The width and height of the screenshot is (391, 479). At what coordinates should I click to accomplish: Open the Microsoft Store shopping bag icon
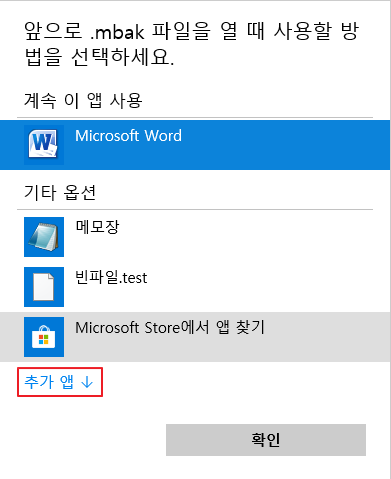pyautogui.click(x=44, y=337)
